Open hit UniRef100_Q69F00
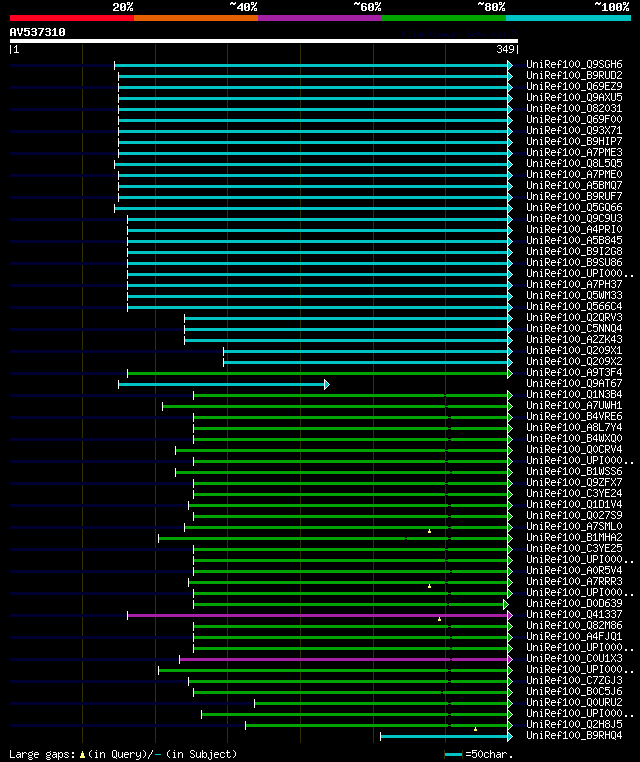 pos(574,119)
